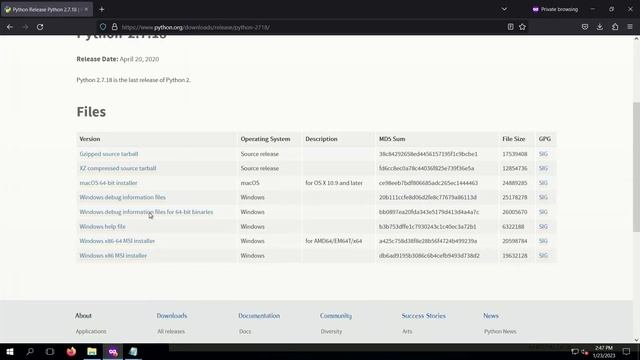This screenshot has height=360, width=640.
Task: Launch Firefox from the taskbar
Action: point(71,351)
